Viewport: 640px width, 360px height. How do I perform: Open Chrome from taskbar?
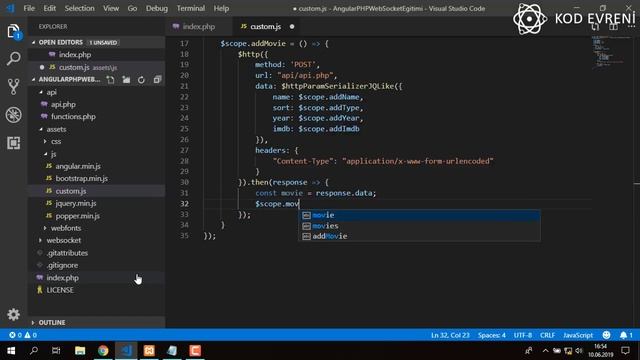(103, 351)
